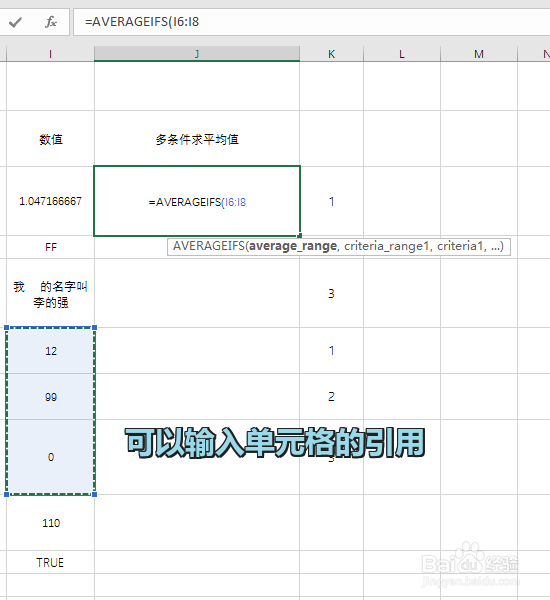This screenshot has height=600, width=550.
Task: Click the top-left handle of range I6:I8
Action: pyautogui.click(x=7, y=328)
